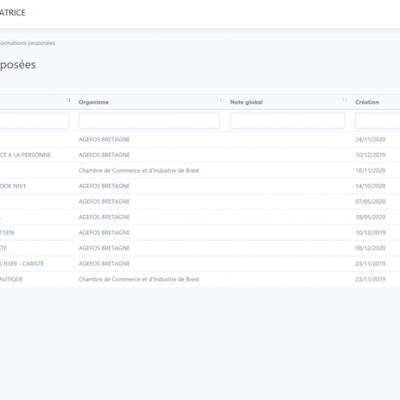Screen dimensions: 400x400
Task: Click Chambre de Commerce in the 'AUTIQUE' row
Action: pos(139,279)
